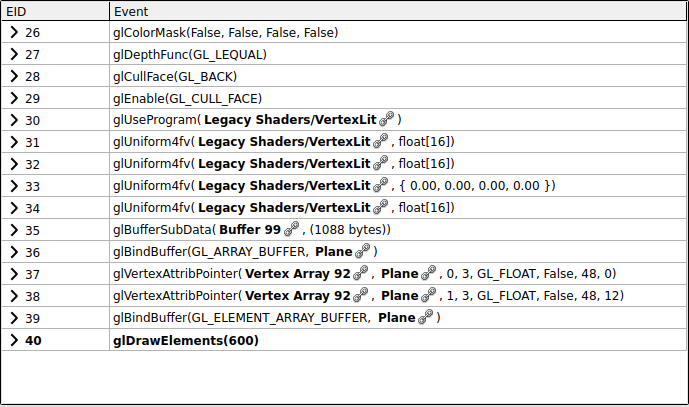This screenshot has height=407, width=689.
Task: Click the Buffer 99 resource link icon
Action: (291, 229)
